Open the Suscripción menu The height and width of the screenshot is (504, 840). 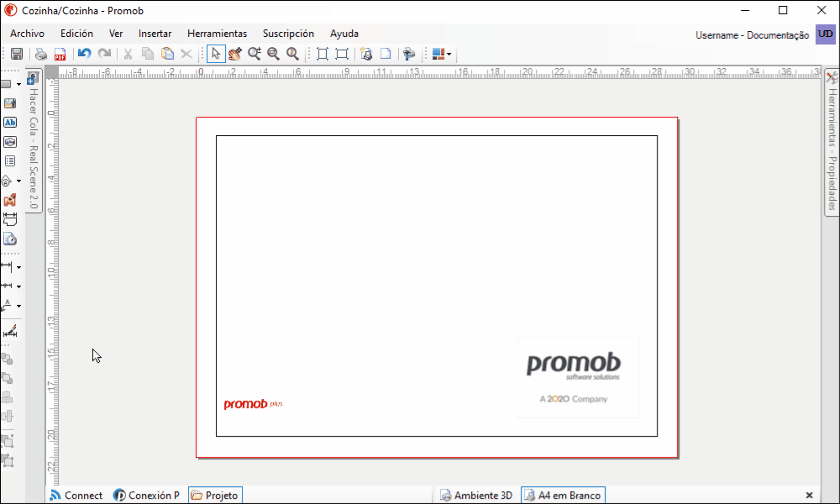click(288, 34)
